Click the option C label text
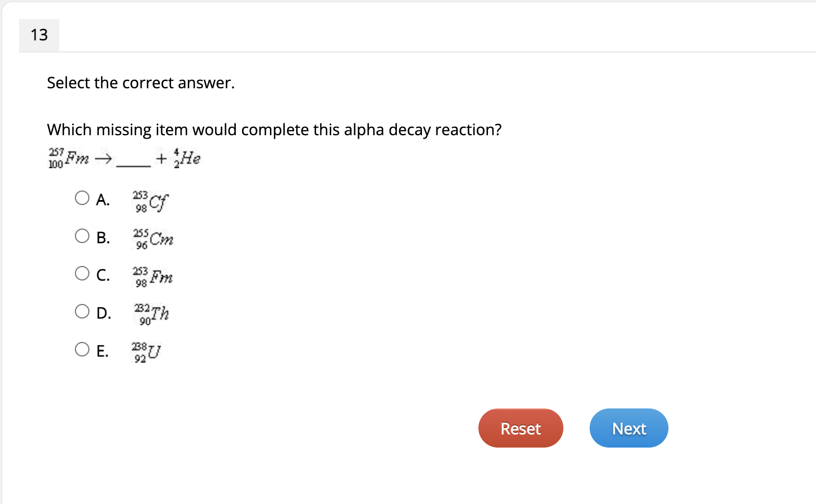 104,275
